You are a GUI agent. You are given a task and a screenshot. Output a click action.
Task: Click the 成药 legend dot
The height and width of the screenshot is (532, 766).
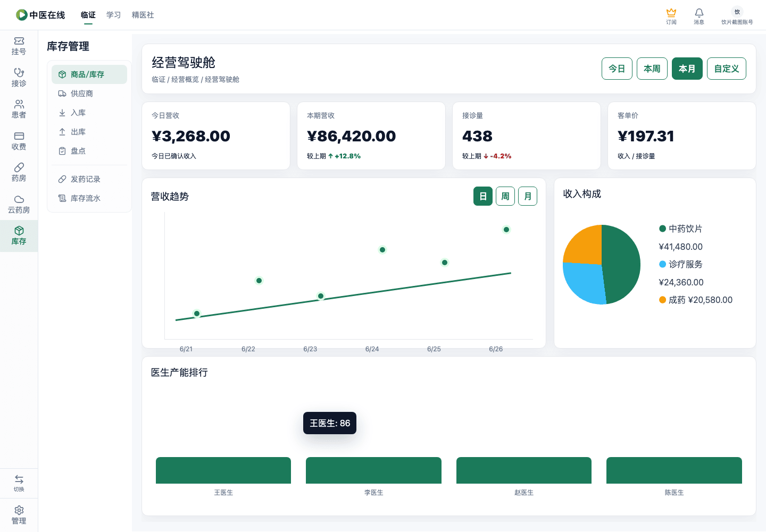(663, 300)
